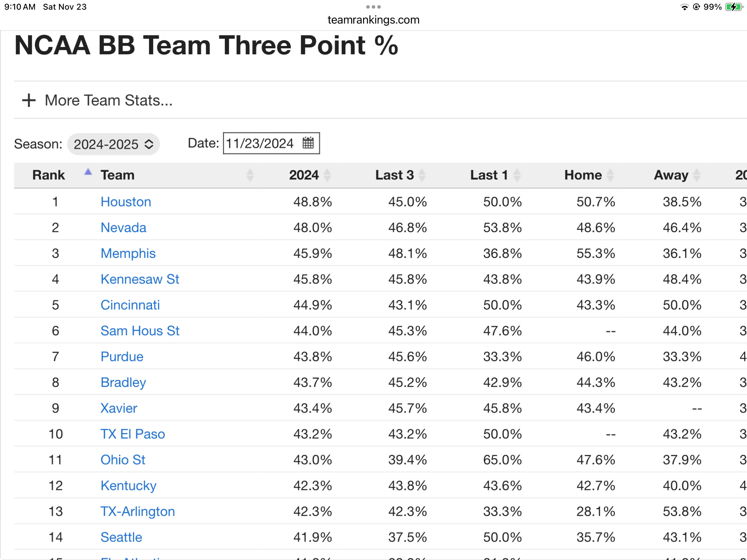Sort by the 2024 column arrows
Viewport: 747px width, 560px height.
coord(327,175)
